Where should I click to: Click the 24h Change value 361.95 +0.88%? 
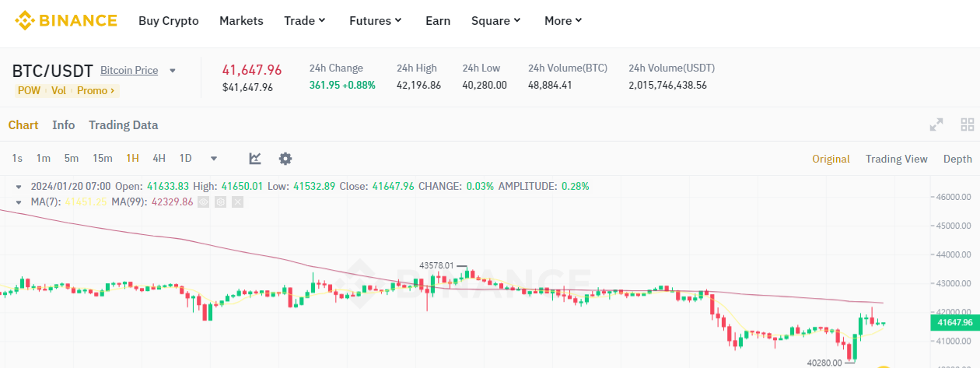[342, 85]
